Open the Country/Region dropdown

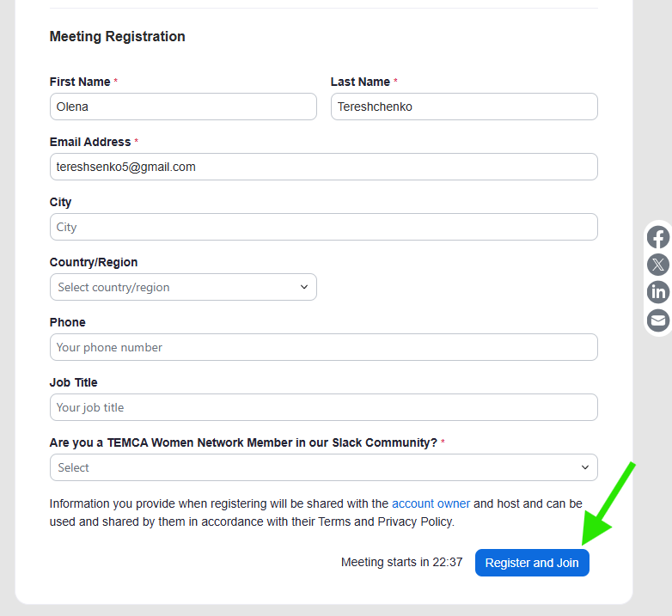coord(183,287)
